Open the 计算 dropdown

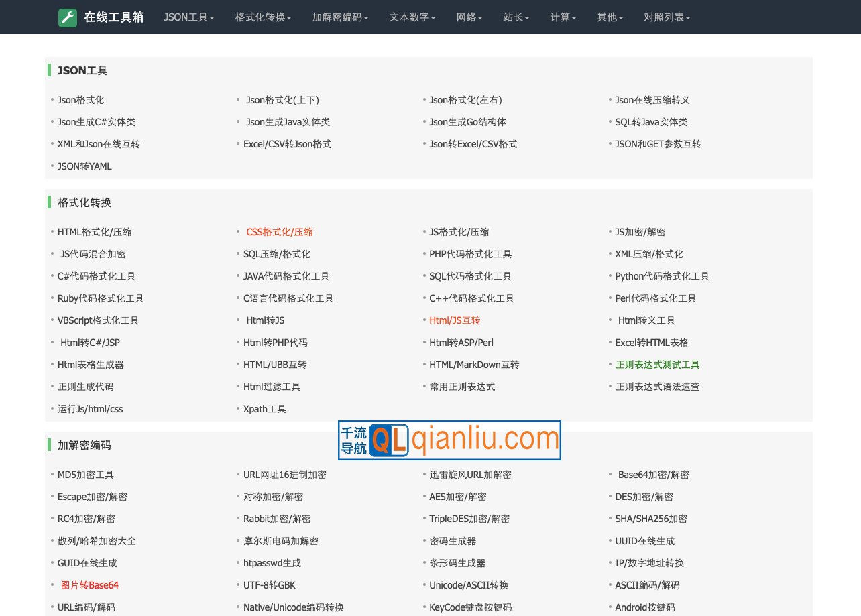[563, 17]
